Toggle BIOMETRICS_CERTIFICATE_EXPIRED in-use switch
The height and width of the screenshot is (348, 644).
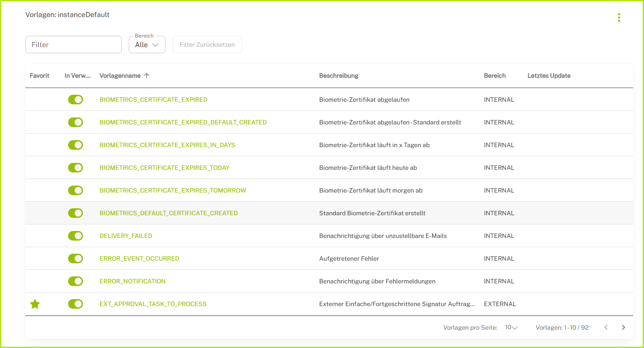[76, 100]
